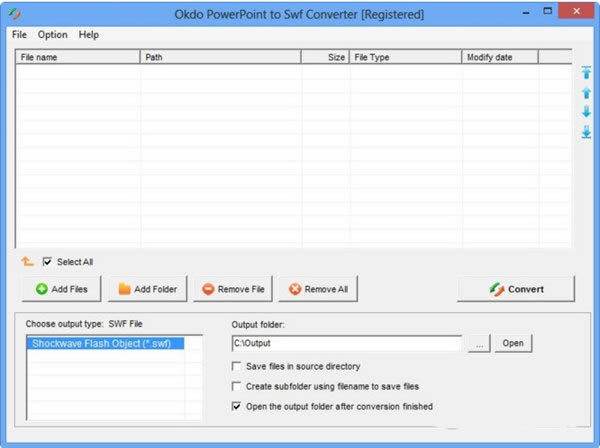Sort by the Modify date column header

click(x=500, y=57)
